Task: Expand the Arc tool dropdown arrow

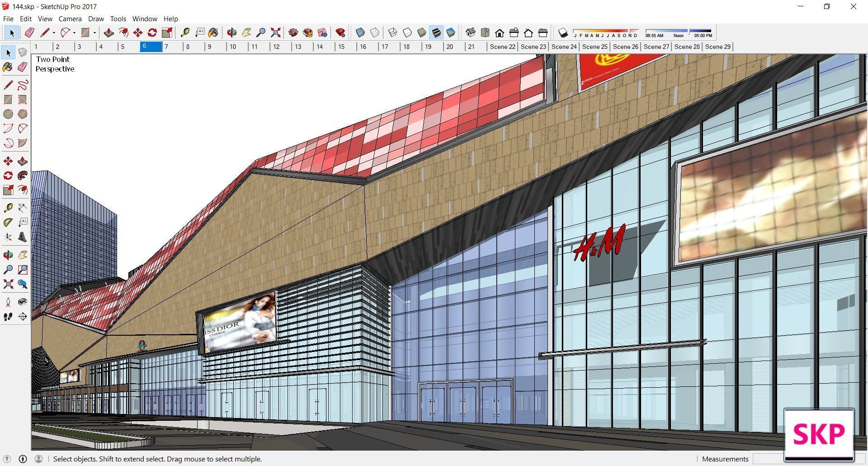Action: (74, 33)
